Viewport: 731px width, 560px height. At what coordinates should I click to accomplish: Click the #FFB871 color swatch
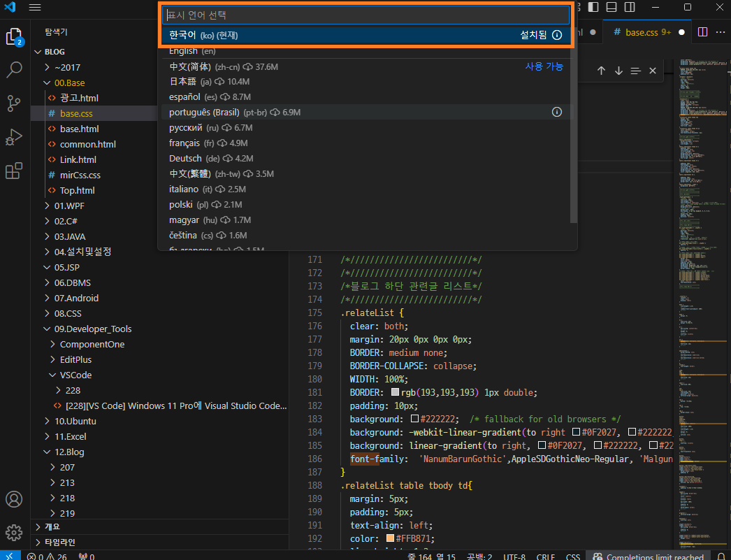click(390, 538)
